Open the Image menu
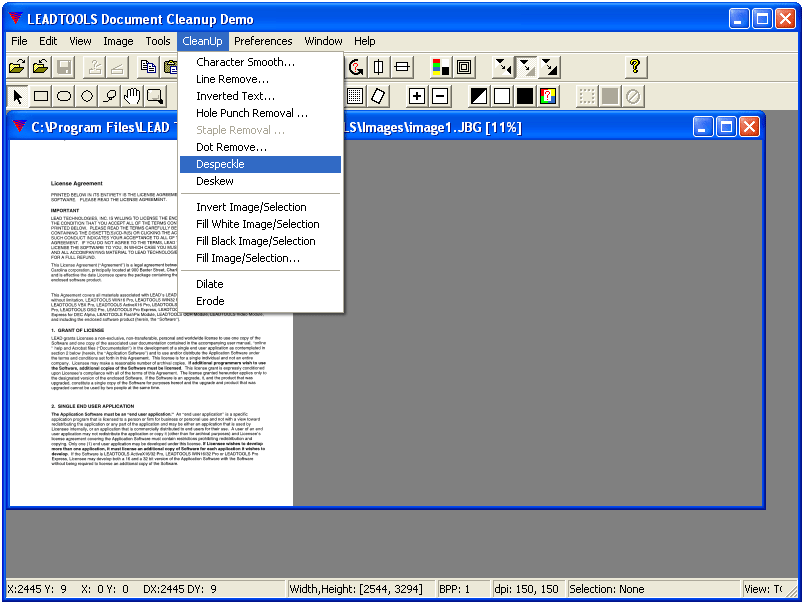805x606 pixels. pyautogui.click(x=118, y=41)
